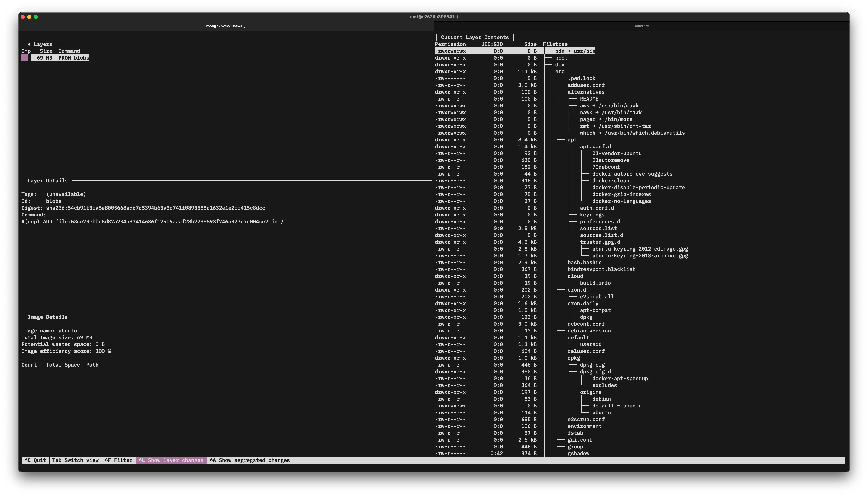Viewport: 868px width, 496px height.
Task: Collapse the alternatives folder node
Action: tap(586, 92)
